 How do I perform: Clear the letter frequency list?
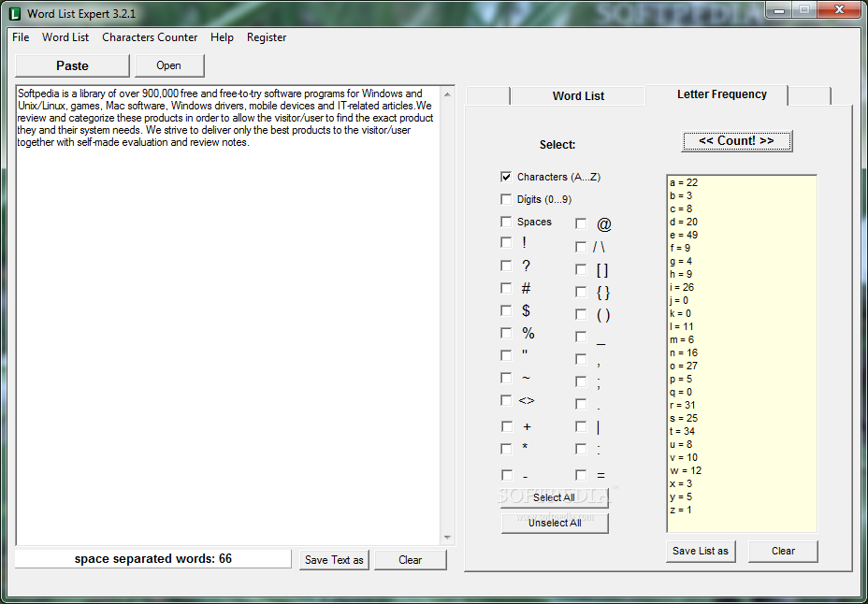(x=783, y=551)
